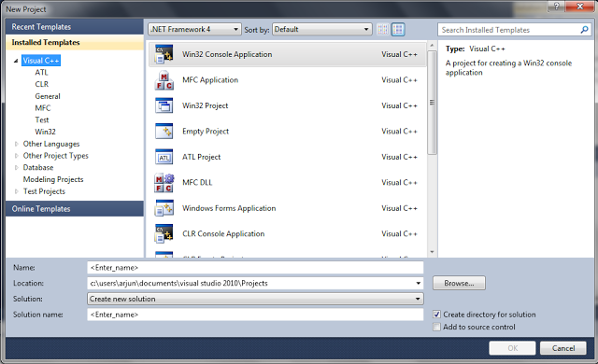The height and width of the screenshot is (364, 598).
Task: Click "Visual C++" beside Empty Project
Action: click(x=399, y=132)
